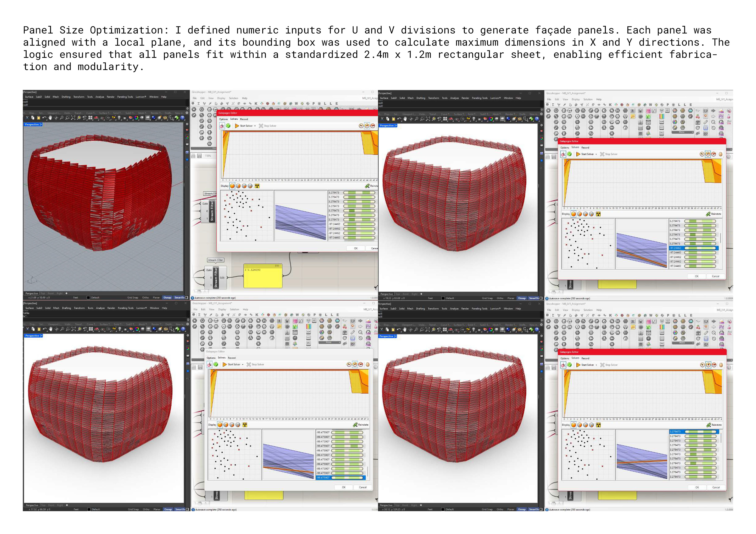Viewport: 756px width, 534px height.
Task: Toggle Osnap in Rhino window with gray grid viewport
Action: click(x=167, y=297)
